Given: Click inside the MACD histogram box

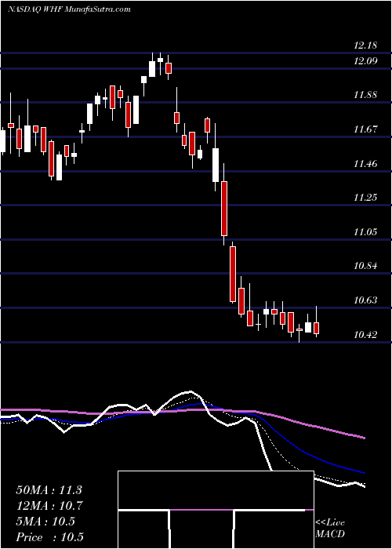Looking at the screenshot, I should coord(216,510).
